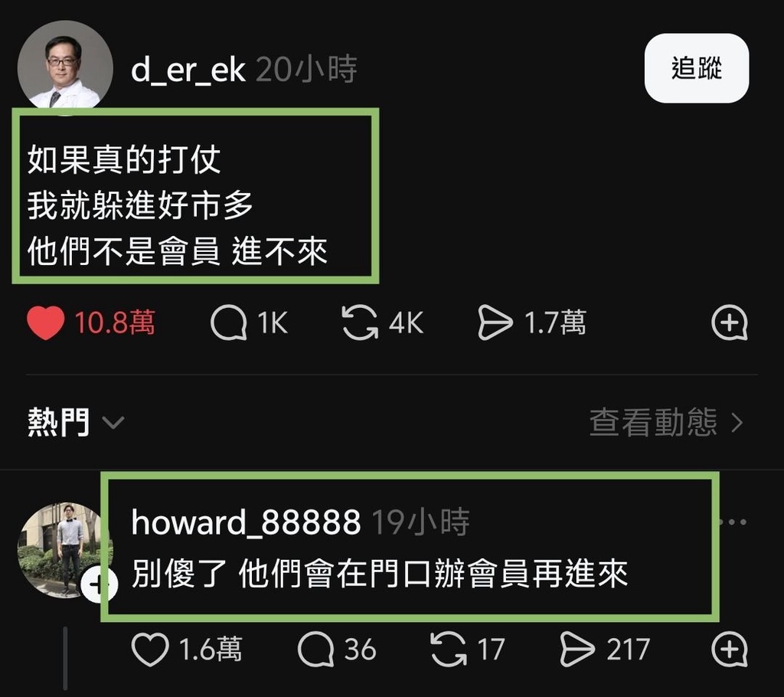
Task: Open howard_88888's profile from username
Action: pyautogui.click(x=246, y=522)
